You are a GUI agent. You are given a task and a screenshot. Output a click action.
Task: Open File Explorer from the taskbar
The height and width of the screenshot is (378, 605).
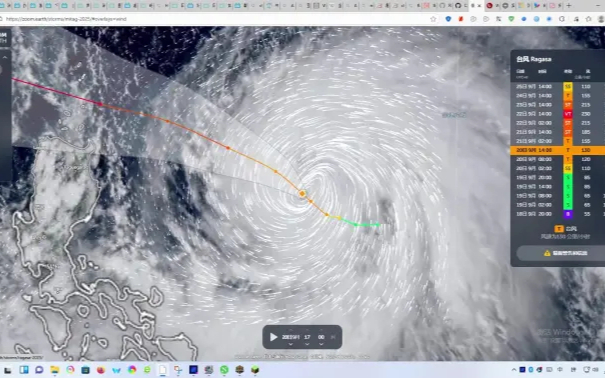coord(55,370)
